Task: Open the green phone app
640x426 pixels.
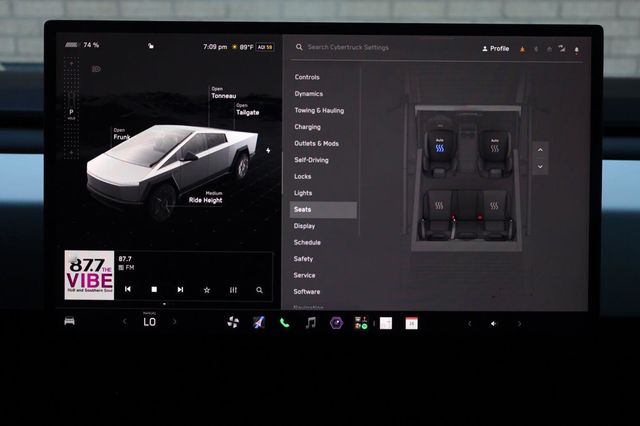Action: (x=284, y=323)
